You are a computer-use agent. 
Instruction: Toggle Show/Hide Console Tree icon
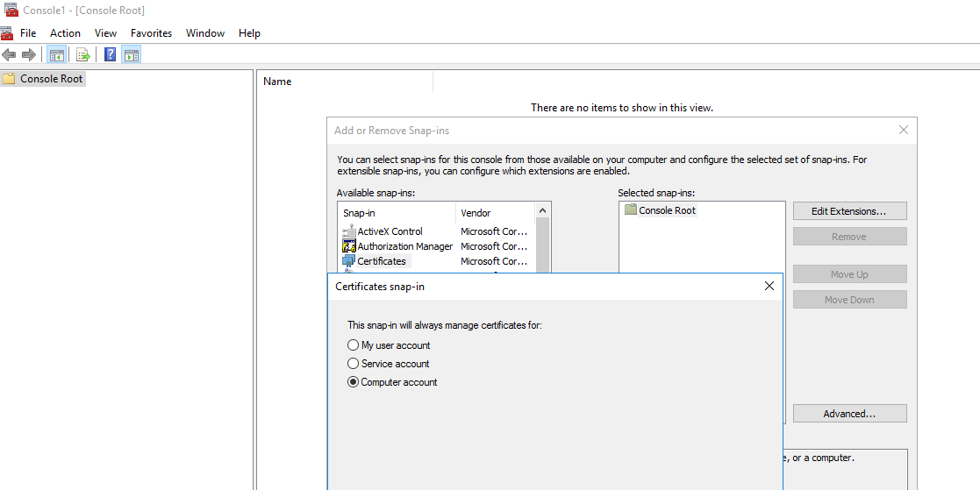coord(56,55)
